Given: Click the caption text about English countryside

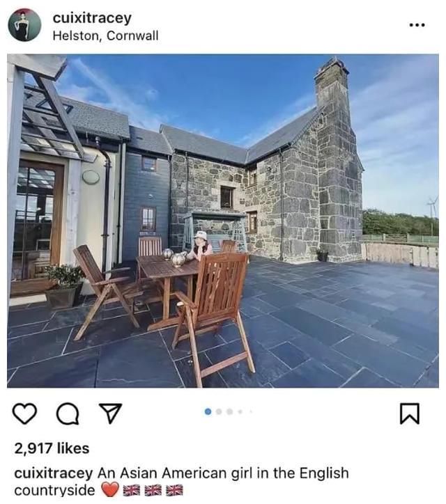Looking at the screenshot, I should pyautogui.click(x=182, y=482).
